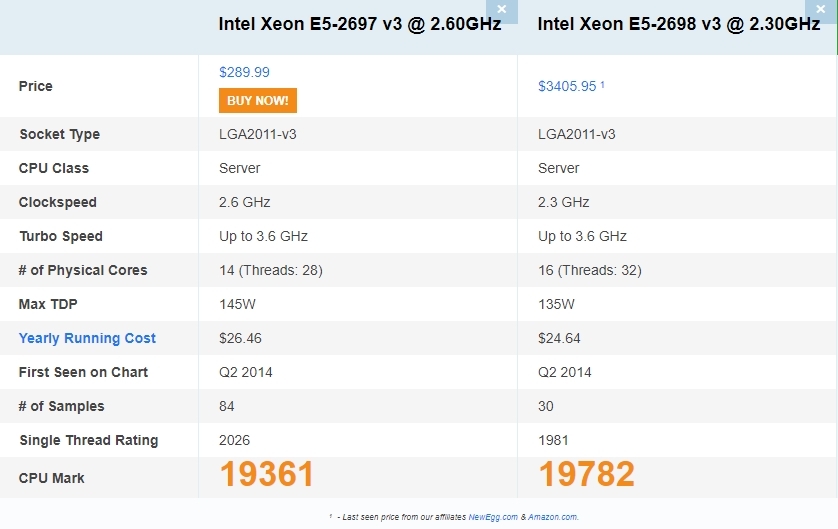Click the Socket Type row label
This screenshot has width=838, height=529.
pos(59,134)
